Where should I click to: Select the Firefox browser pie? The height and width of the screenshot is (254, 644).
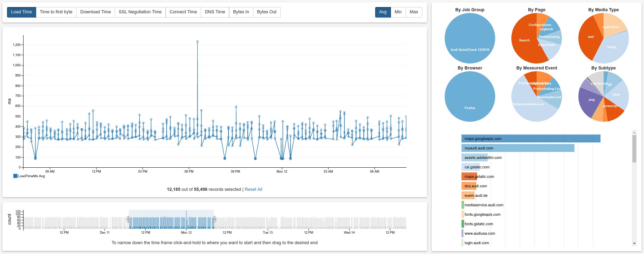(470, 96)
